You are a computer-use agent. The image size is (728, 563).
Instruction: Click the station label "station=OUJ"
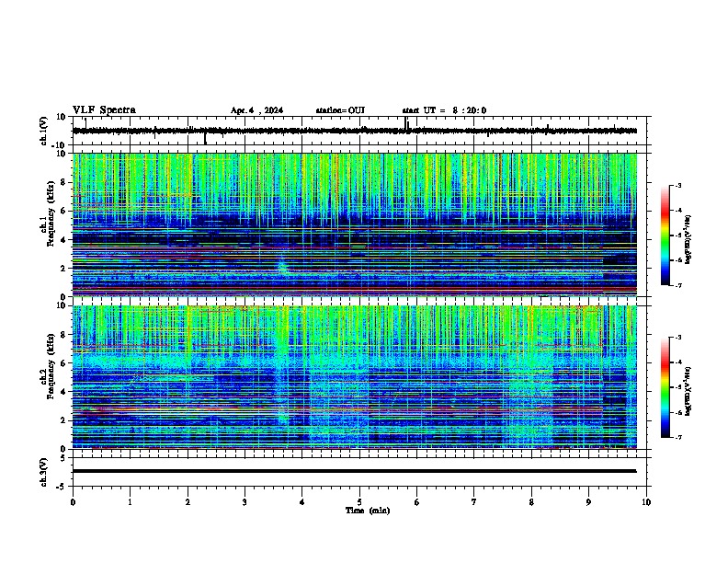[x=340, y=110]
